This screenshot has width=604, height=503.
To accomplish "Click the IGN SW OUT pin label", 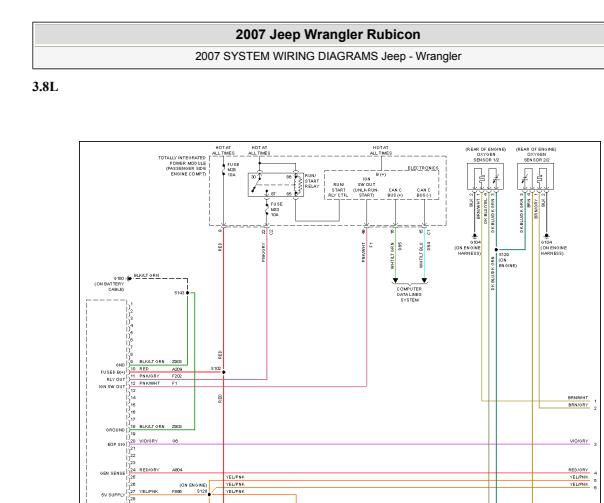I will 112,386.
